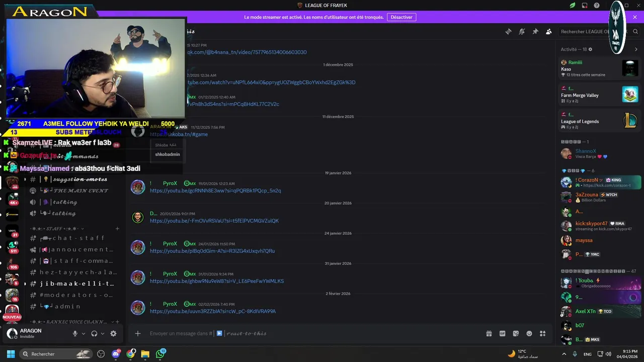Open the gift icon in message bar
This screenshot has height=362, width=644.
click(489, 333)
